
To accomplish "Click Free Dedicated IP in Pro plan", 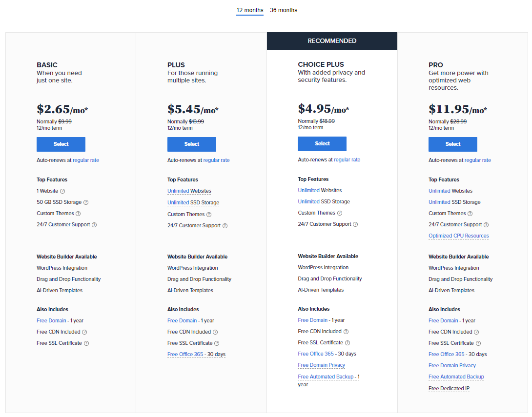I will point(449,389).
